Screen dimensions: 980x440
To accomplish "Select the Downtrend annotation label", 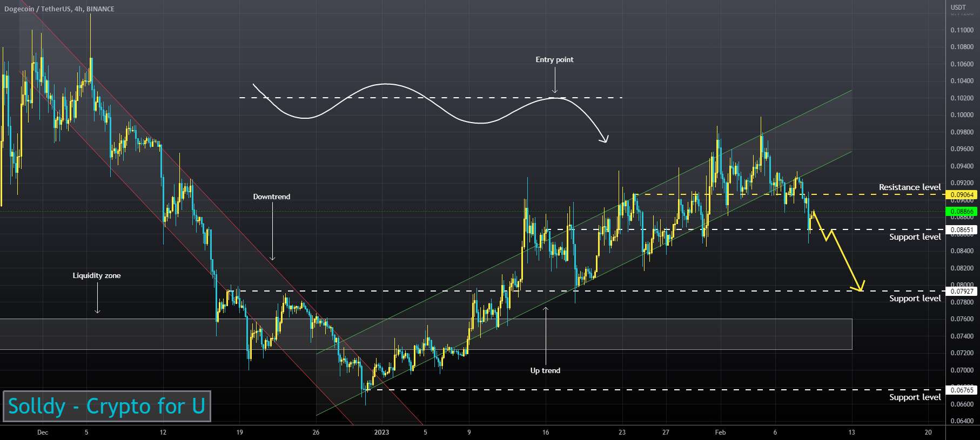I will point(271,197).
